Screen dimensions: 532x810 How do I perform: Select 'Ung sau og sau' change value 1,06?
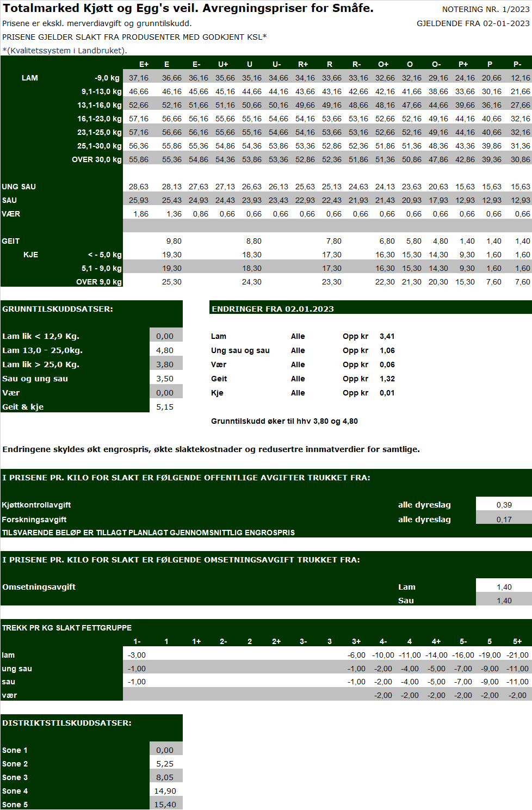coord(387,350)
